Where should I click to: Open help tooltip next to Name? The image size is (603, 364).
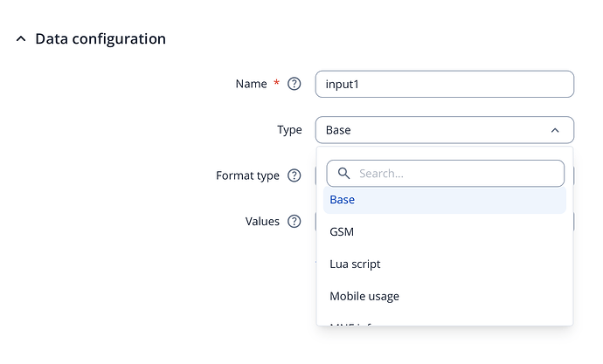click(295, 84)
